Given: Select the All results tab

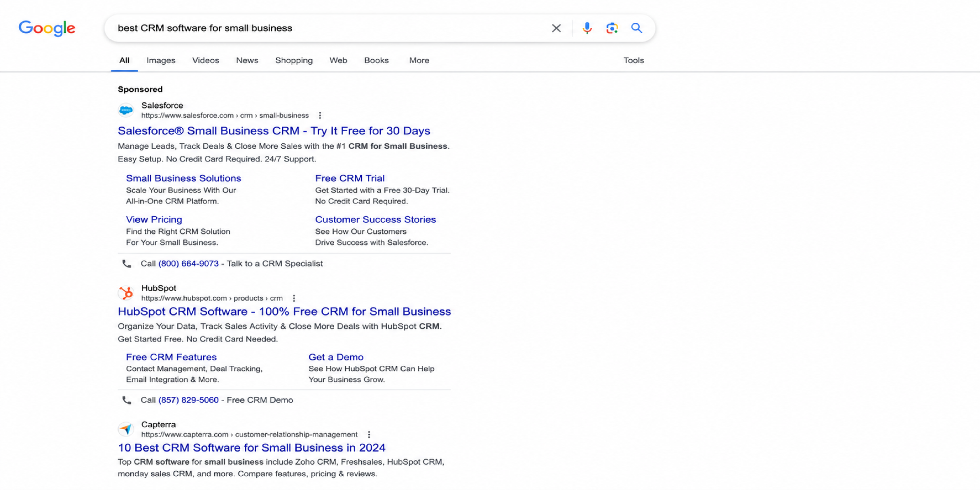Looking at the screenshot, I should 125,60.
